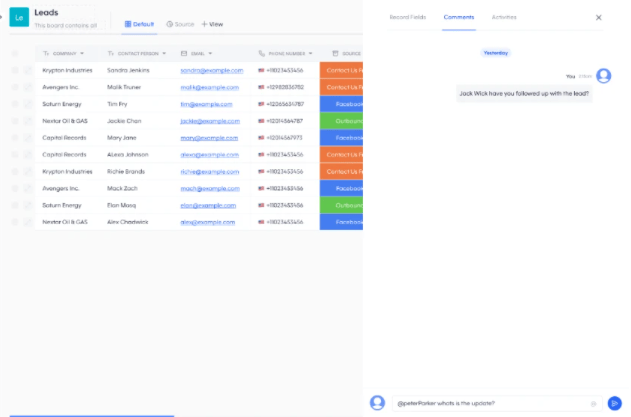Select the Saturn Energy Tim Fry row checkbox

click(14, 104)
